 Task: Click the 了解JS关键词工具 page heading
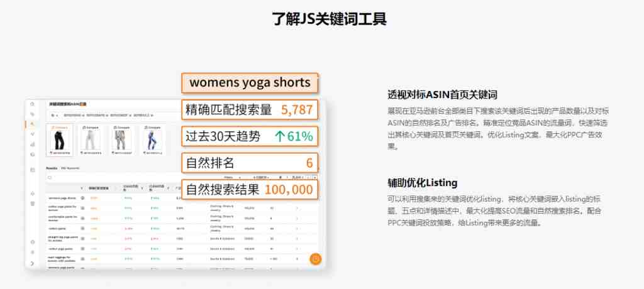pyautogui.click(x=329, y=19)
